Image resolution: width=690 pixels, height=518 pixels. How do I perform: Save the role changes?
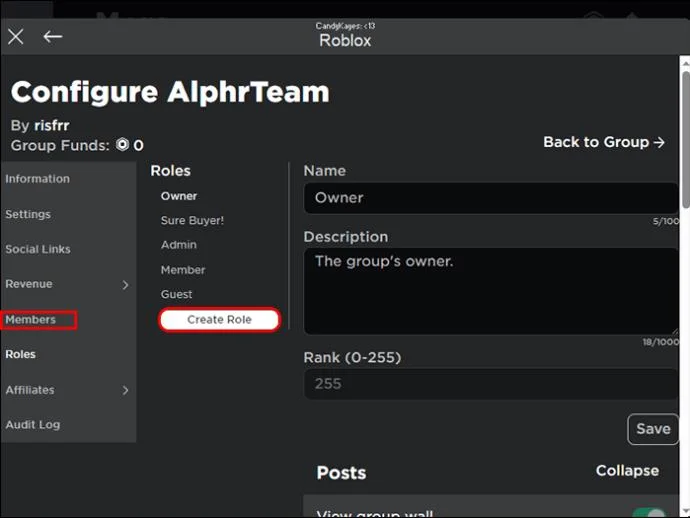pyautogui.click(x=653, y=429)
